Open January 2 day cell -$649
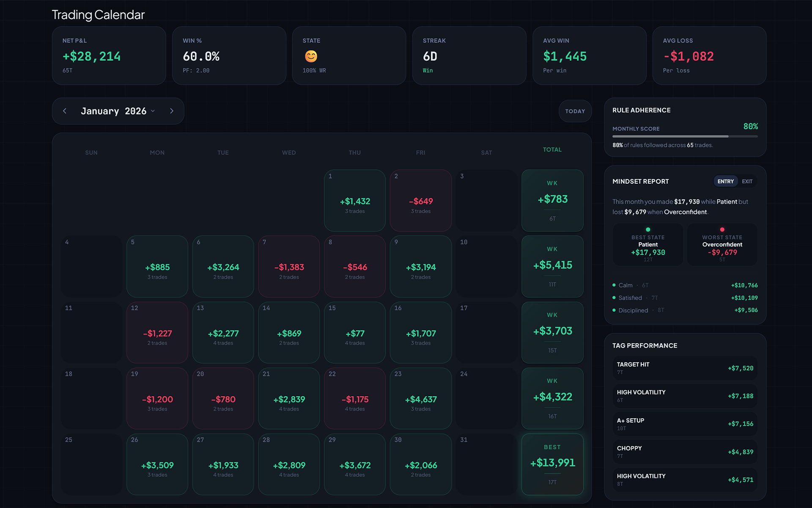This screenshot has height=508, width=812. [x=421, y=201]
